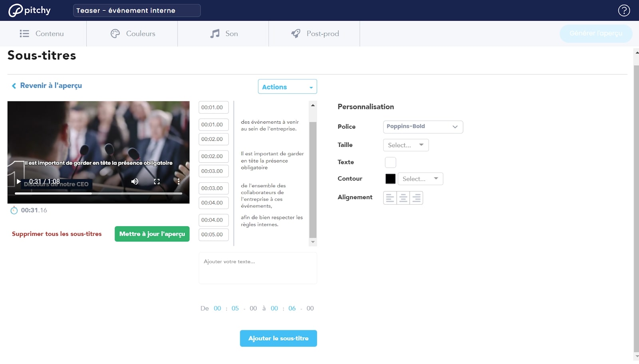Expand the Police font dropdown
Viewport: 639px width, 364px height.
click(423, 127)
